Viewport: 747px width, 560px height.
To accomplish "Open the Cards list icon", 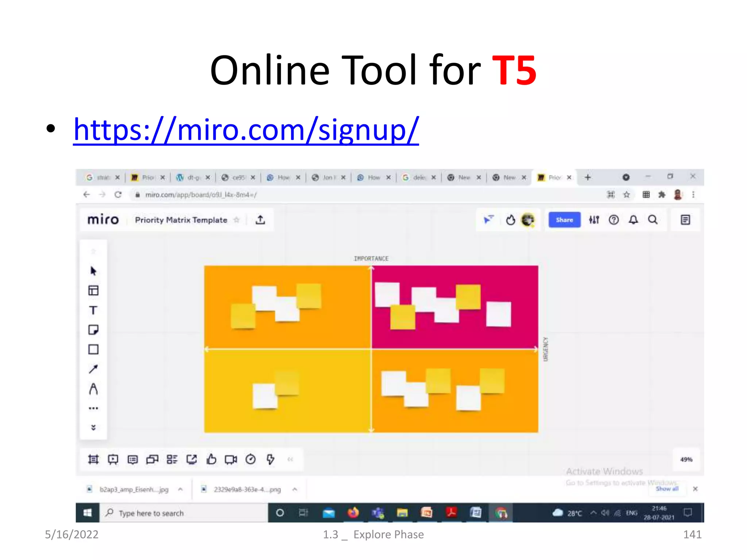I will (172, 459).
